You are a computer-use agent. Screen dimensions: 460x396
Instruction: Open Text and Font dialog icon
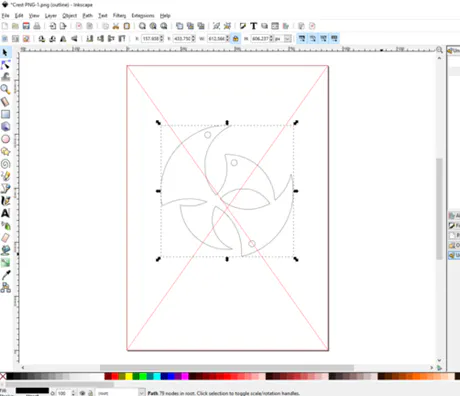254,26
